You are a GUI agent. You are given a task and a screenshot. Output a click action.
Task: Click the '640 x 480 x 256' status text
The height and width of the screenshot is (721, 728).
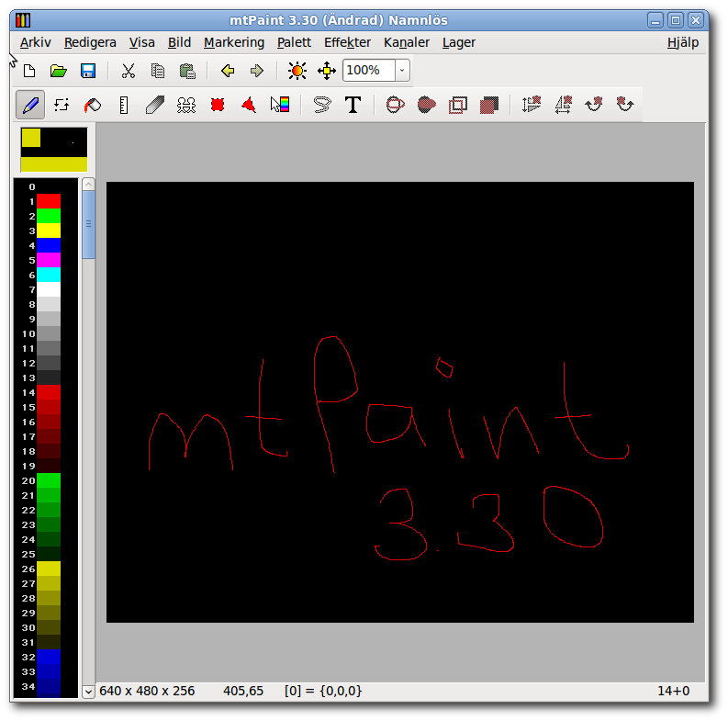click(x=147, y=691)
